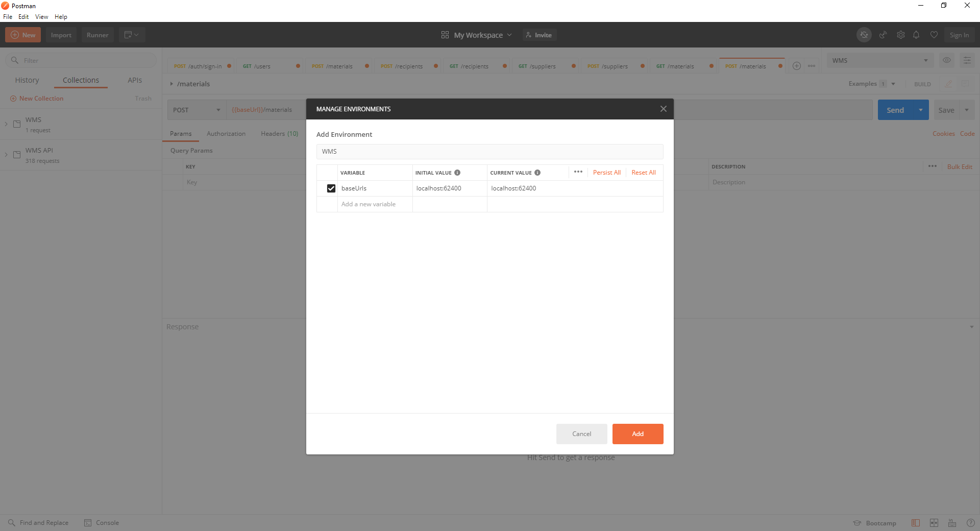
Task: Expand the /materials request name arrow
Action: click(x=171, y=84)
